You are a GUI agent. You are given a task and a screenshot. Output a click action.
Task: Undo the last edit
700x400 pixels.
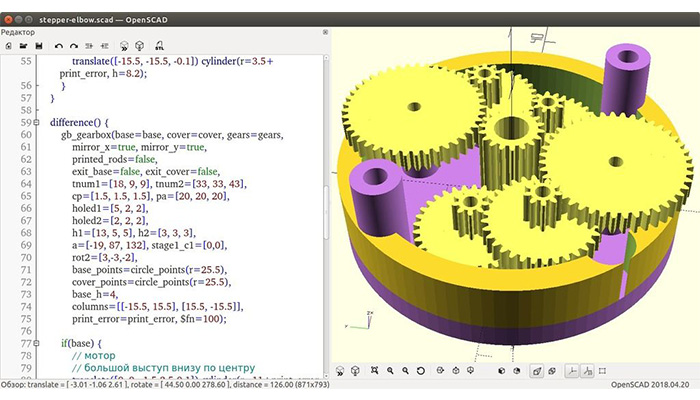58,46
